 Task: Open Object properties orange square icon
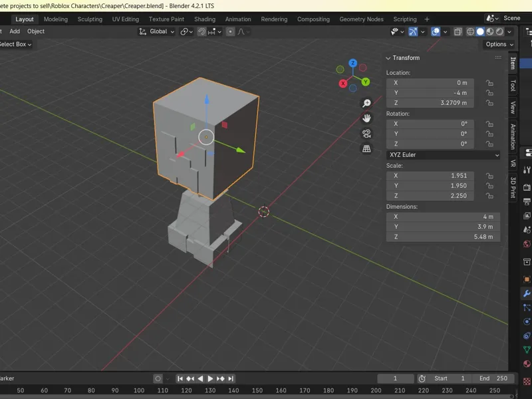(x=527, y=279)
